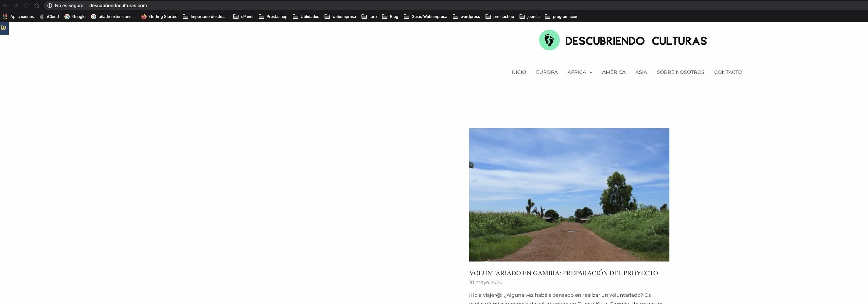Screen dimensions: 868x304
Task: Go to the browser home icon
Action: 37,5
